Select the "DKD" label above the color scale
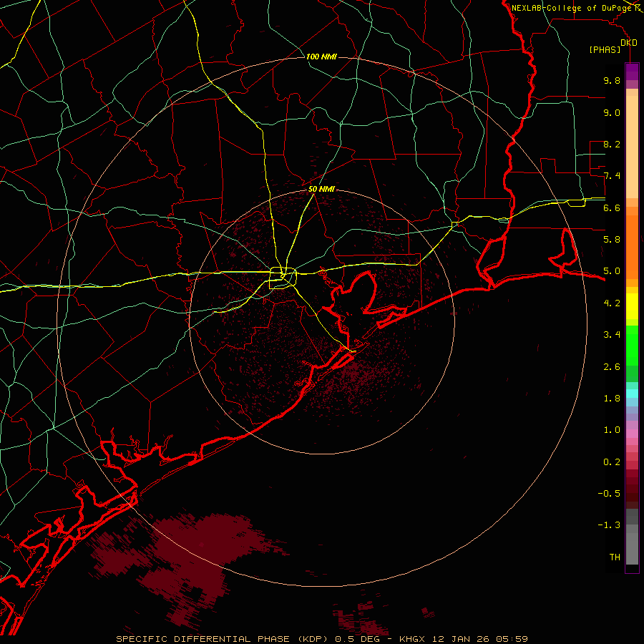Image resolution: width=644 pixels, height=644 pixels. (629, 43)
